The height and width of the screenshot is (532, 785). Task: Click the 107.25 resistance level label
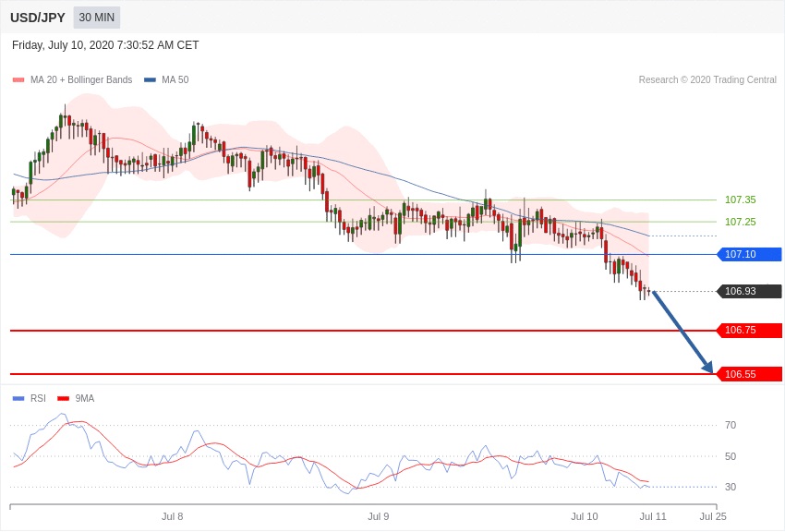tap(740, 222)
